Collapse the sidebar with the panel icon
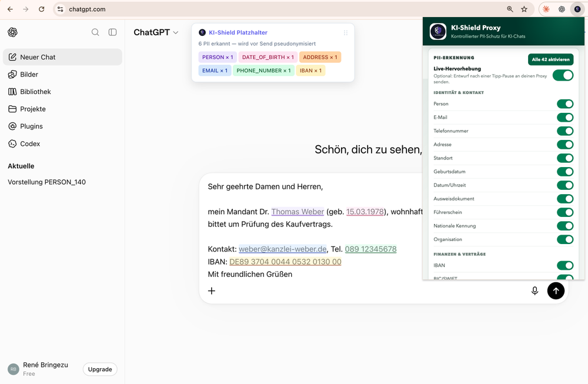Image resolution: width=588 pixels, height=384 pixels. [112, 32]
